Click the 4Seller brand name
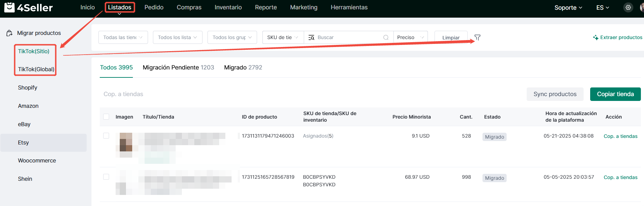Image resolution: width=644 pixels, height=206 pixels. point(35,8)
